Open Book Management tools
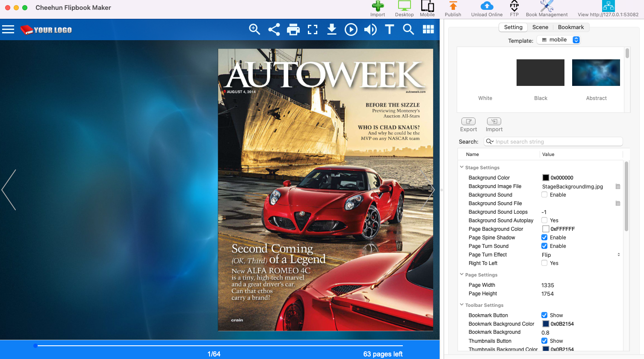 point(547,9)
